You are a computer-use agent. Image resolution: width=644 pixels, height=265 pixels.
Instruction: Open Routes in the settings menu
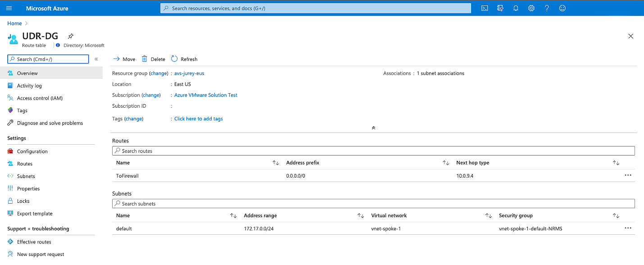pyautogui.click(x=25, y=164)
